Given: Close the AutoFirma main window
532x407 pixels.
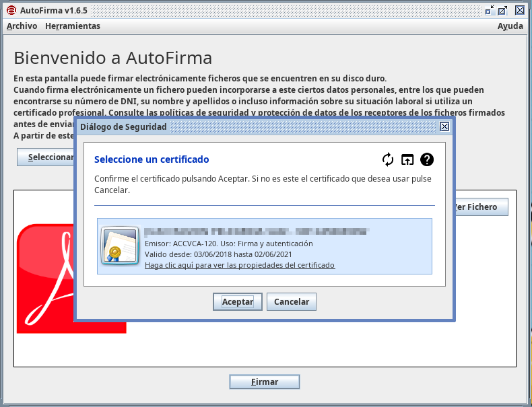Looking at the screenshot, I should tap(520, 10).
